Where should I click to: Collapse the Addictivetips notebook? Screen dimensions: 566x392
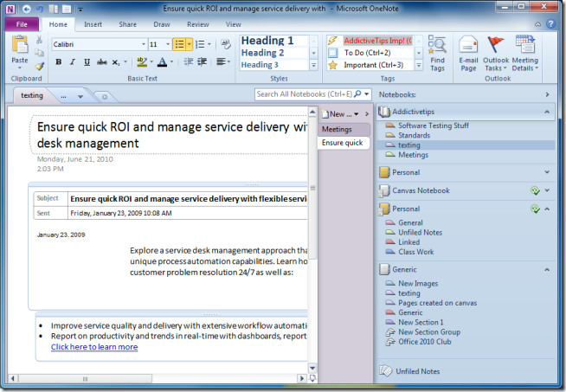coord(547,112)
